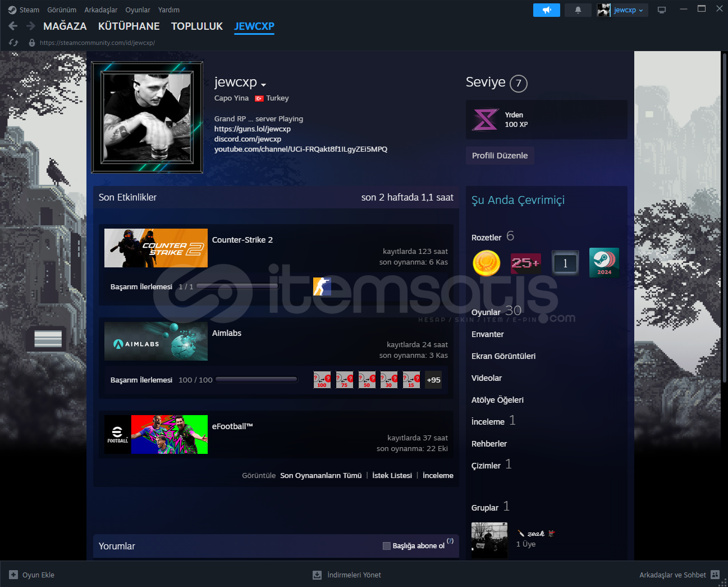The width and height of the screenshot is (728, 587).
Task: Open the eFootball game banner
Action: point(156,434)
